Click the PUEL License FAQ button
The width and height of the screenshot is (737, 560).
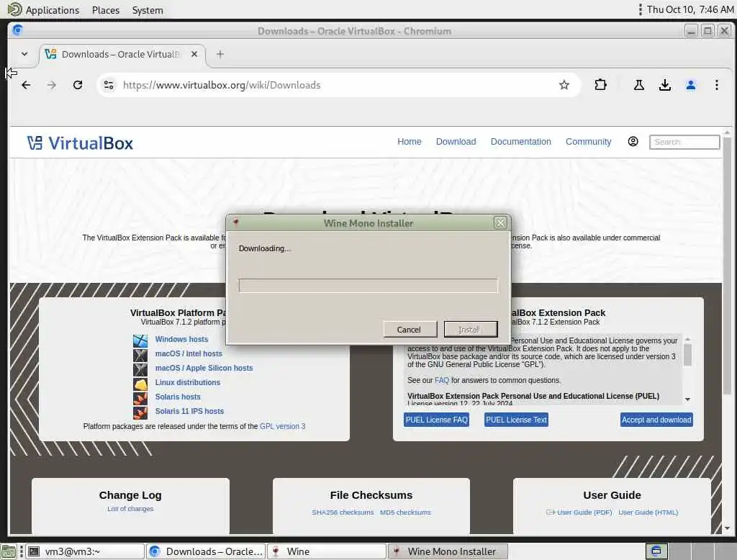pos(437,420)
